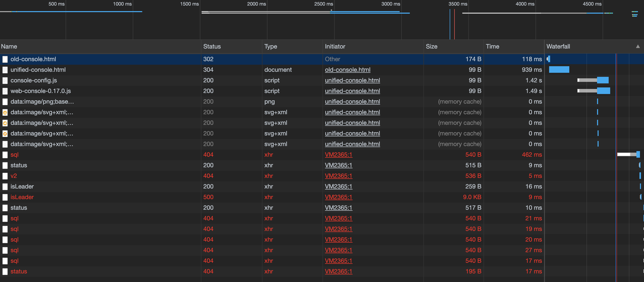Viewport: 644px width, 282px height.
Task: Toggle Waterfall column sort arrow
Action: (x=638, y=46)
